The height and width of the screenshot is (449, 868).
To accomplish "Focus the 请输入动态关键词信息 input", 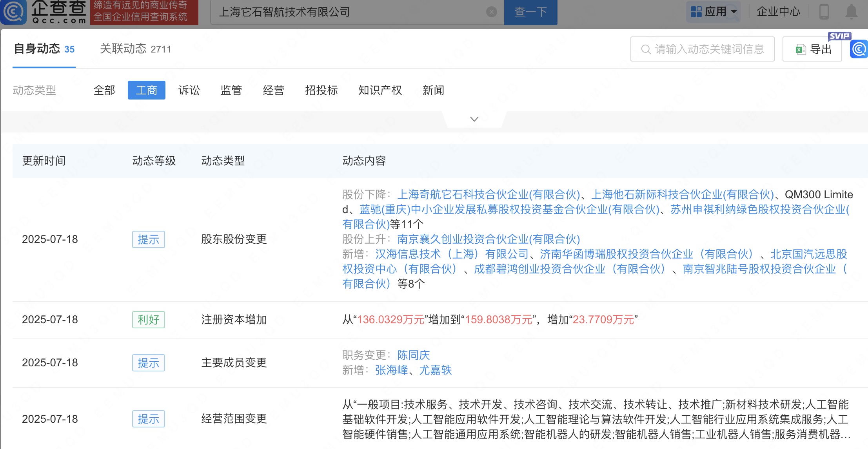I will coord(702,49).
